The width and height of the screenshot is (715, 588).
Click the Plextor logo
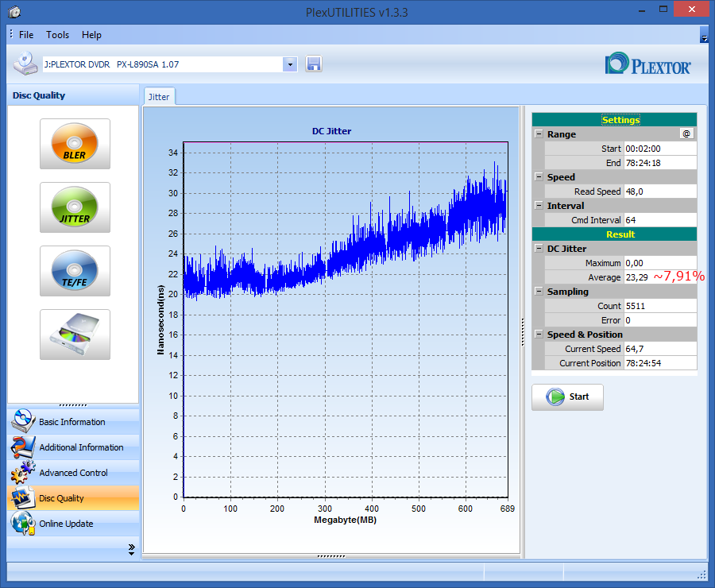[647, 64]
